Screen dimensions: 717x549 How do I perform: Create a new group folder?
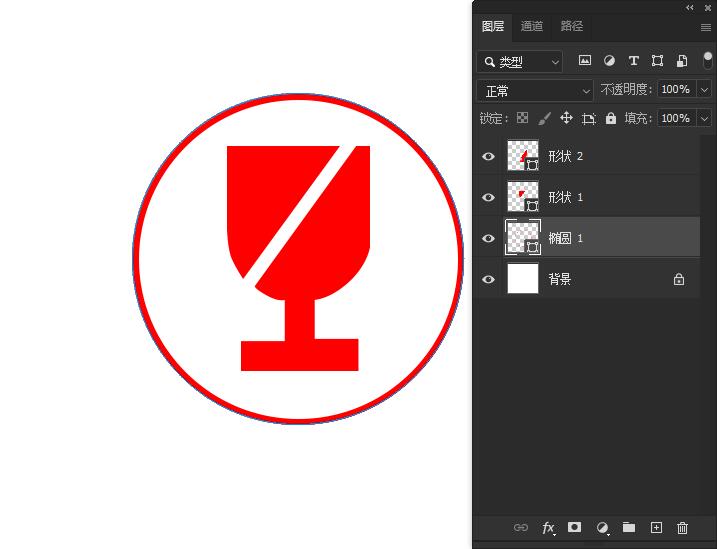pos(629,528)
